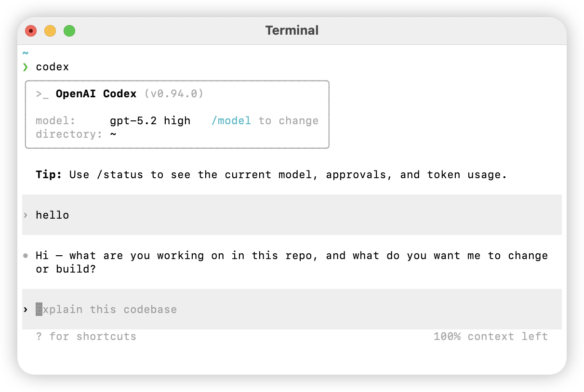Click the codex command on the prompt line
The width and height of the screenshot is (584, 392).
[52, 67]
